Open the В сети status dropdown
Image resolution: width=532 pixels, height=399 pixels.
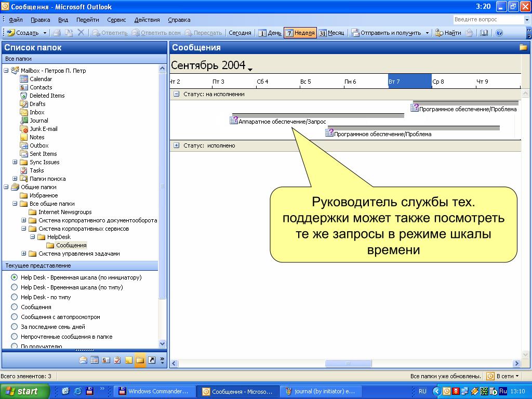click(517, 376)
